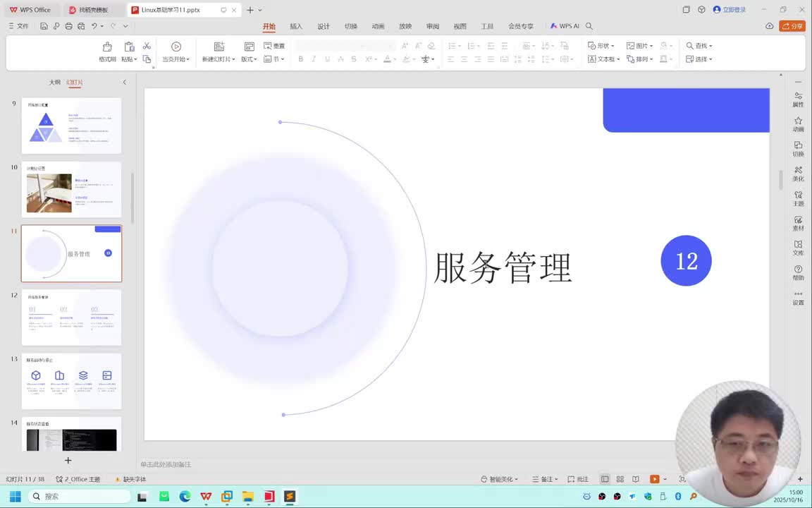
Task: Toggle Strikethrough formatting
Action: coord(340,59)
